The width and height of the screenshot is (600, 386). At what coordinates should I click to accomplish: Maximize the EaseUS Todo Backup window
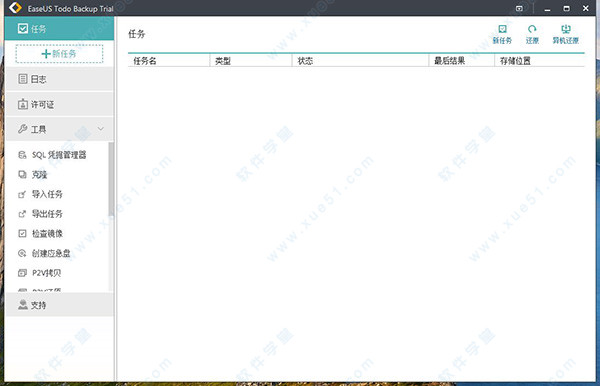point(567,8)
